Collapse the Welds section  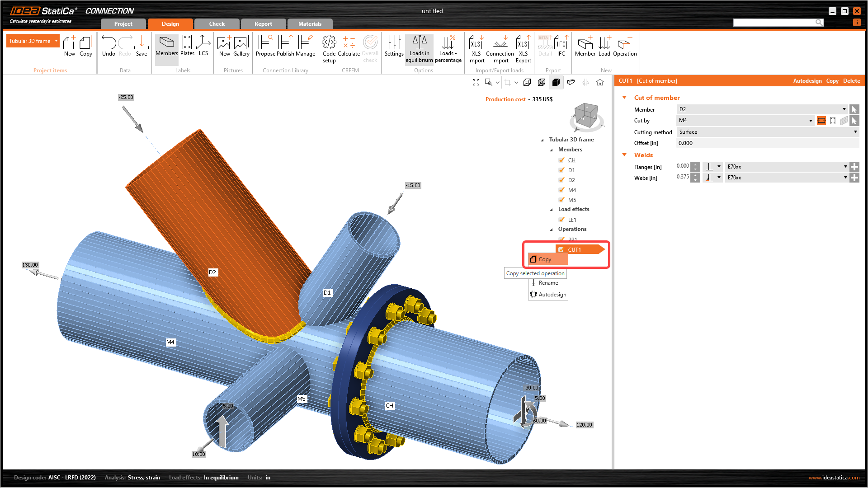[x=624, y=155]
